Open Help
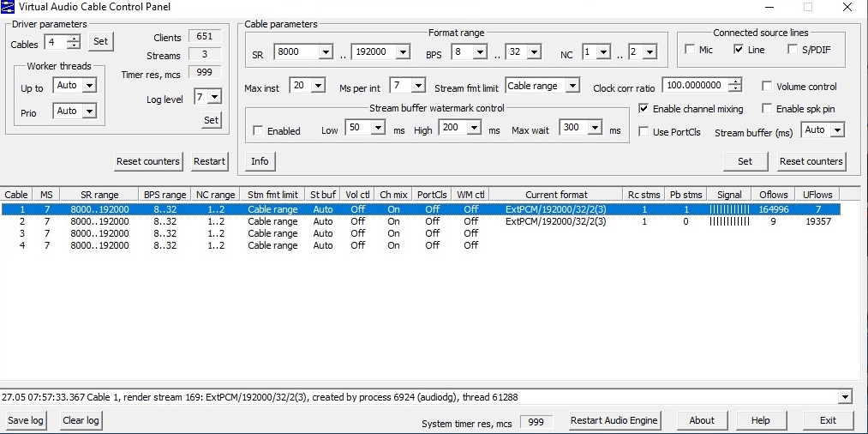The height and width of the screenshot is (434, 868). click(761, 420)
